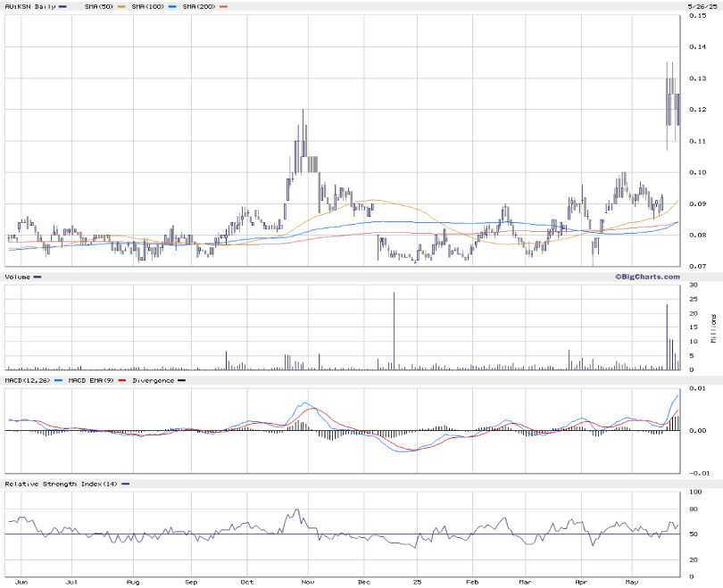Click the tallest December volume spike

[394, 330]
